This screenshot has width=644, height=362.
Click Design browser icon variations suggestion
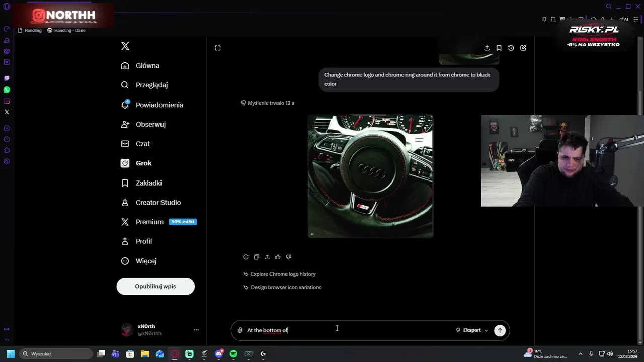pyautogui.click(x=282, y=287)
